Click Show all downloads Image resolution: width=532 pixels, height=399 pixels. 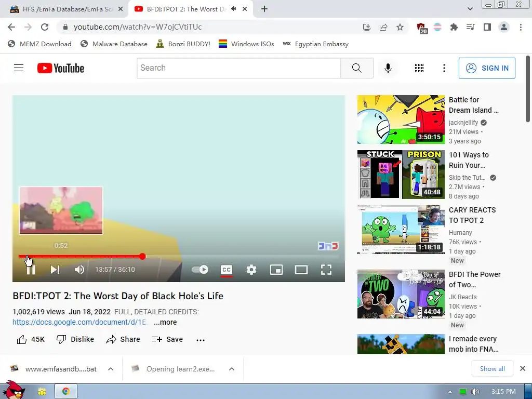click(x=493, y=369)
